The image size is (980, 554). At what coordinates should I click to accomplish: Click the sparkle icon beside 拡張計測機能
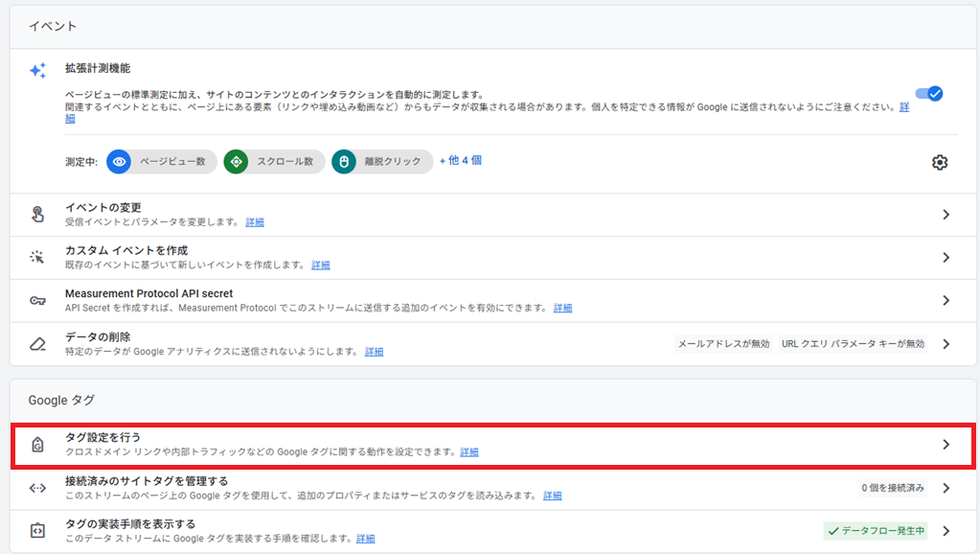click(37, 71)
